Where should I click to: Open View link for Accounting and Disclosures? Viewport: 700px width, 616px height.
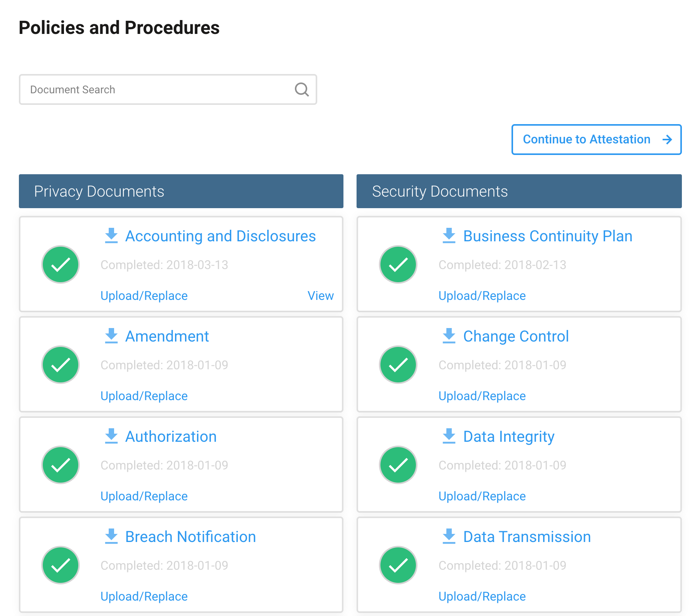coord(320,296)
